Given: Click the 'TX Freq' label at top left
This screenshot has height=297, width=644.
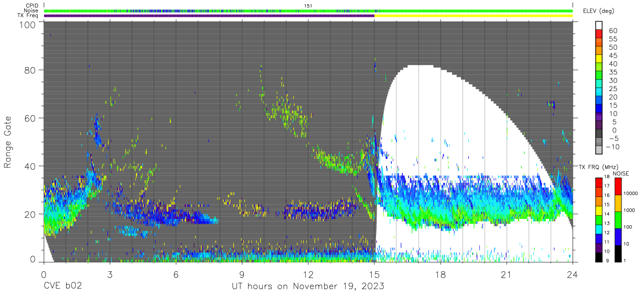Looking at the screenshot, I should pos(28,16).
